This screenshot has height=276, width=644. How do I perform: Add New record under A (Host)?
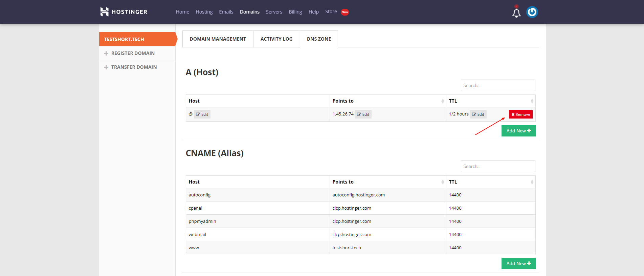coord(518,131)
